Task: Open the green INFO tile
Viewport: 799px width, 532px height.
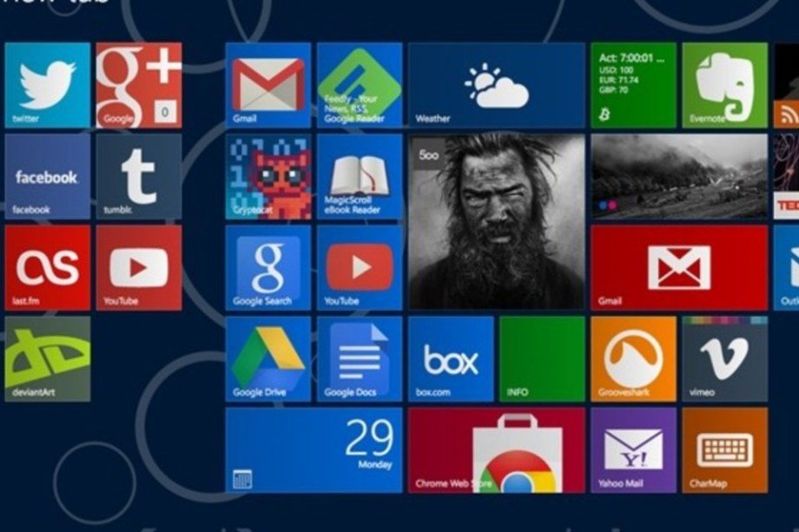Action: click(542, 359)
